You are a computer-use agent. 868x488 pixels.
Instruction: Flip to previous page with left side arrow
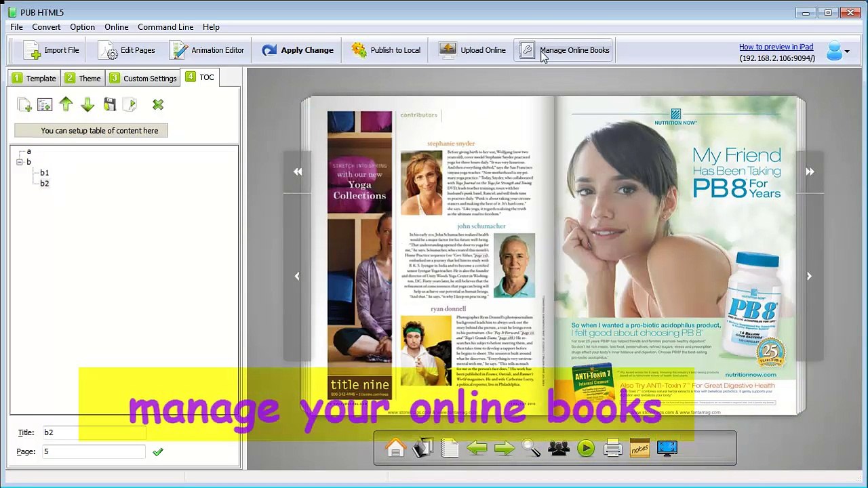click(x=297, y=276)
